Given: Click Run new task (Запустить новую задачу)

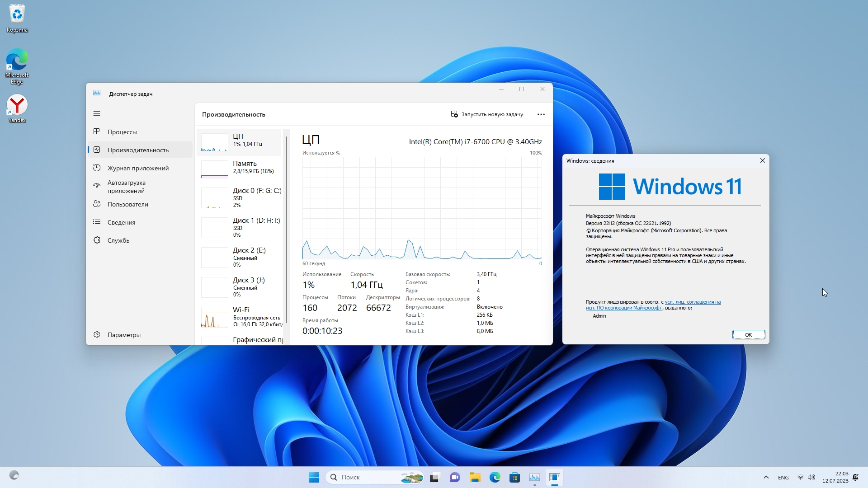Looking at the screenshot, I should tap(487, 114).
